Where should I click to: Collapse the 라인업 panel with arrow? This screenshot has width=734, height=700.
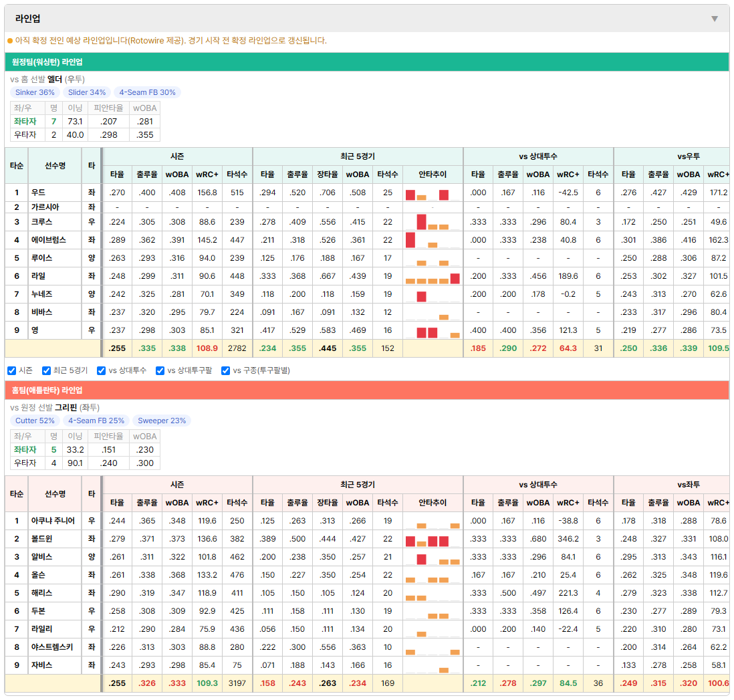click(x=715, y=19)
